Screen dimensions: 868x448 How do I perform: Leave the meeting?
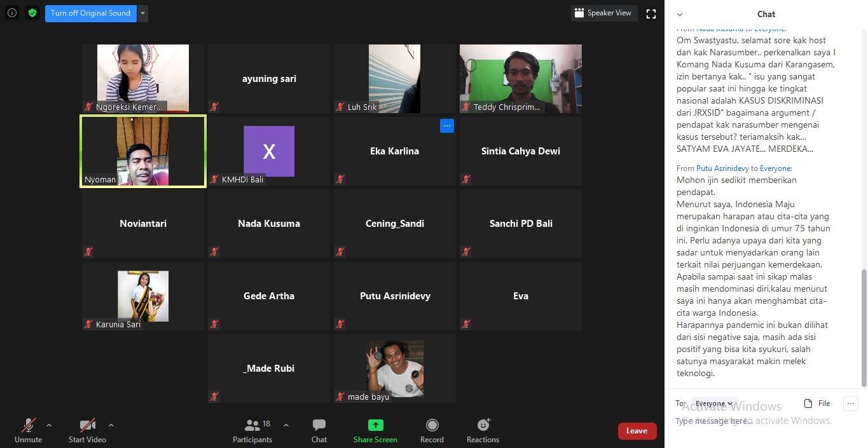click(x=637, y=430)
